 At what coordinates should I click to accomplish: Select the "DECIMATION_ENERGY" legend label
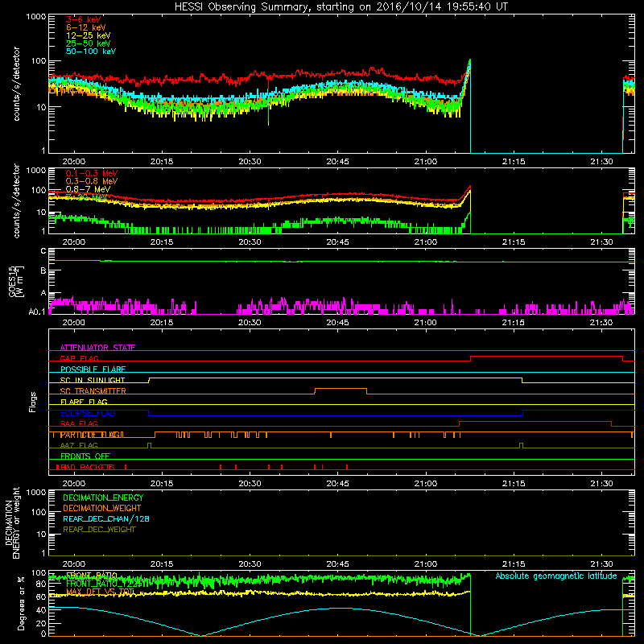pos(103,497)
